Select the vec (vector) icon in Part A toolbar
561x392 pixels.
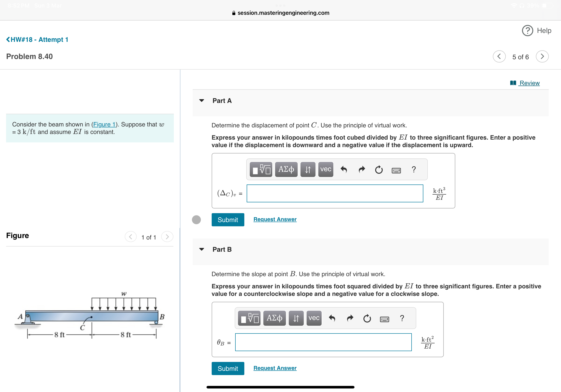(325, 169)
